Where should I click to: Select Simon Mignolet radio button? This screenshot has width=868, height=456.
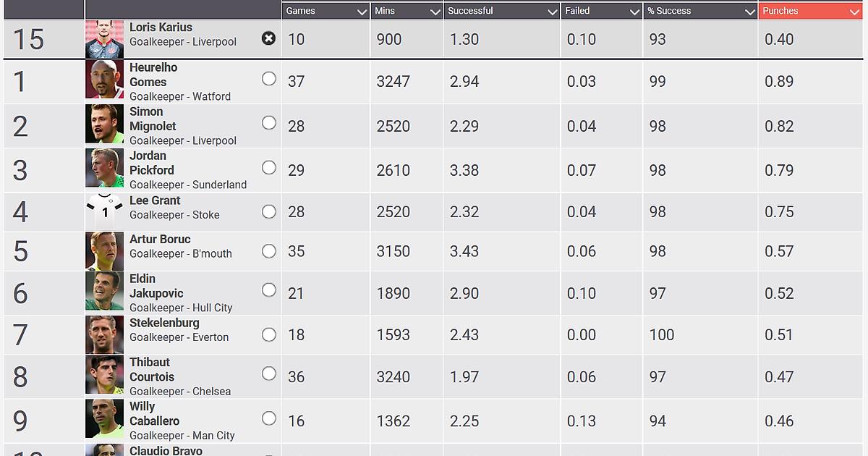tap(268, 123)
